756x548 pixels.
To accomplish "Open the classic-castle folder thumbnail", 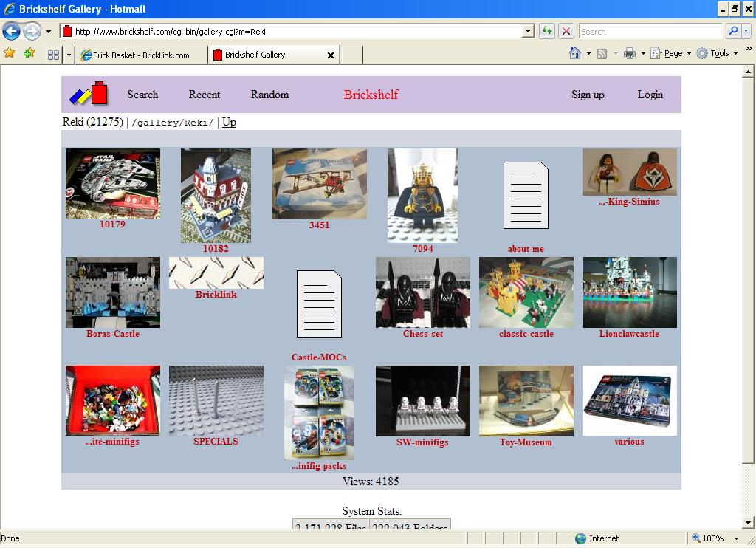I will coord(526,292).
